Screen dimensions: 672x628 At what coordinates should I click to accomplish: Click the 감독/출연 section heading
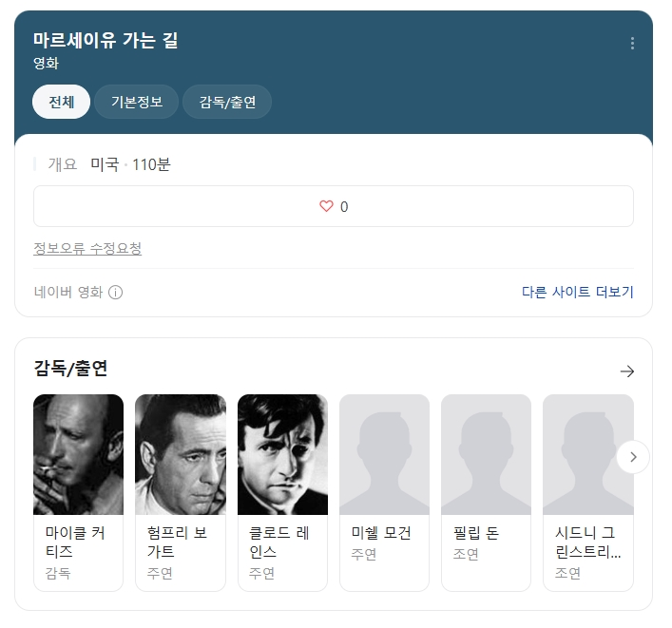[70, 369]
